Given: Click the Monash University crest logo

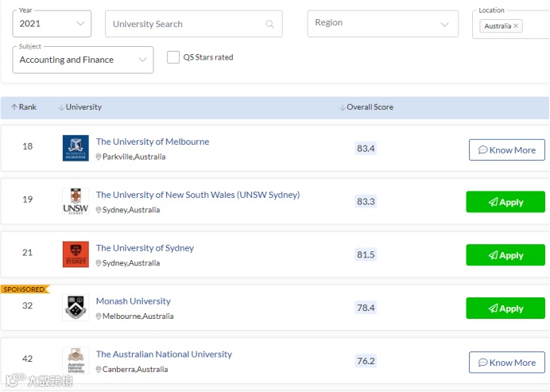Looking at the screenshot, I should coord(76,308).
